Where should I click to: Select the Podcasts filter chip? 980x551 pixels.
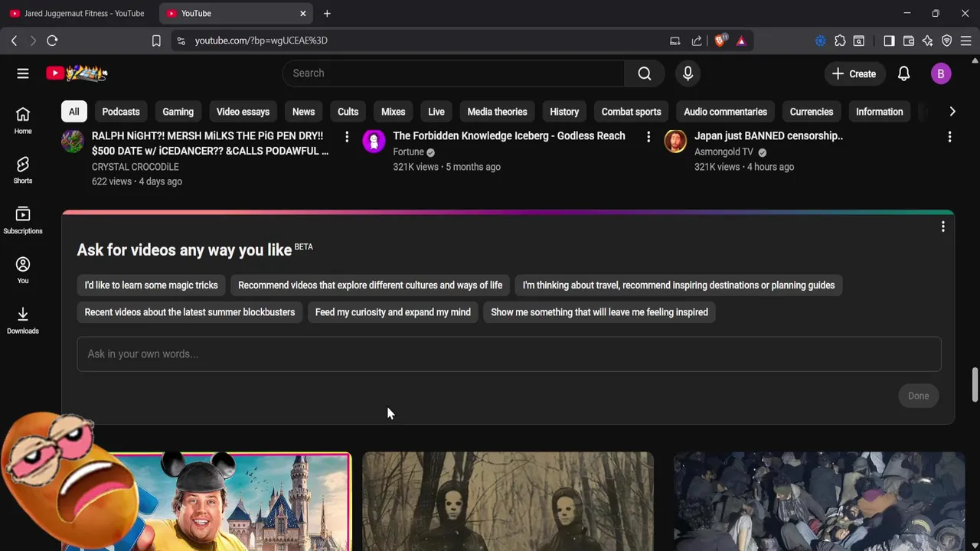pos(121,112)
